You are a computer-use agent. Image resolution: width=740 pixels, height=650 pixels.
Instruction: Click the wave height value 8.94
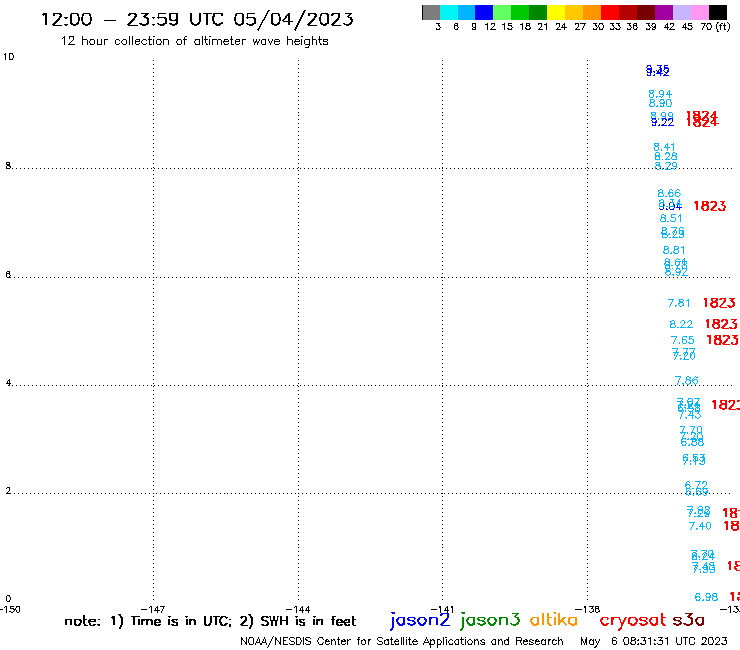tap(660, 94)
